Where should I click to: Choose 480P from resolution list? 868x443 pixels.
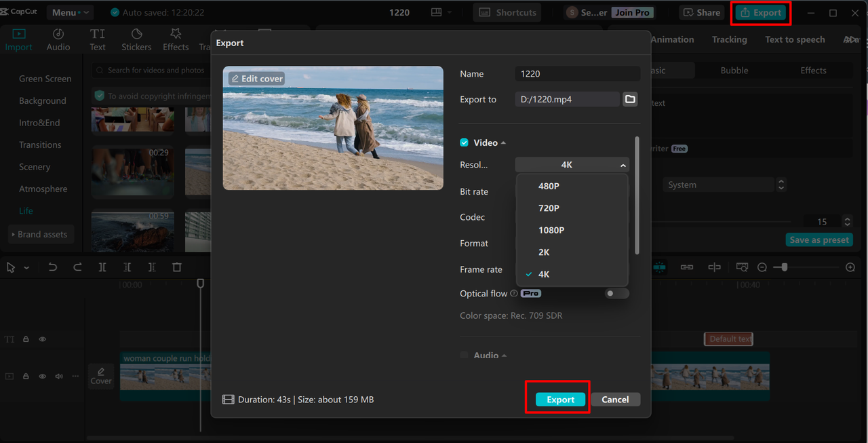pos(572,186)
